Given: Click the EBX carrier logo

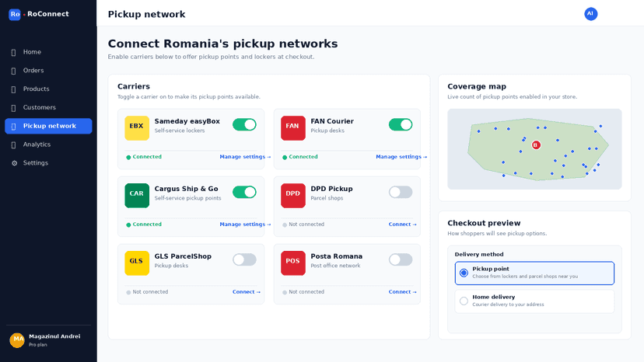Looking at the screenshot, I should [137, 128].
